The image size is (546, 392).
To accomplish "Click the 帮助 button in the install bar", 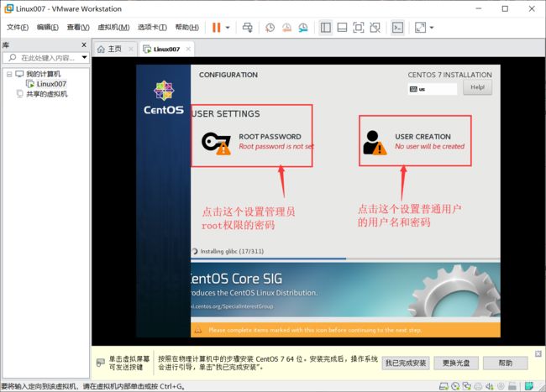I will [x=505, y=363].
